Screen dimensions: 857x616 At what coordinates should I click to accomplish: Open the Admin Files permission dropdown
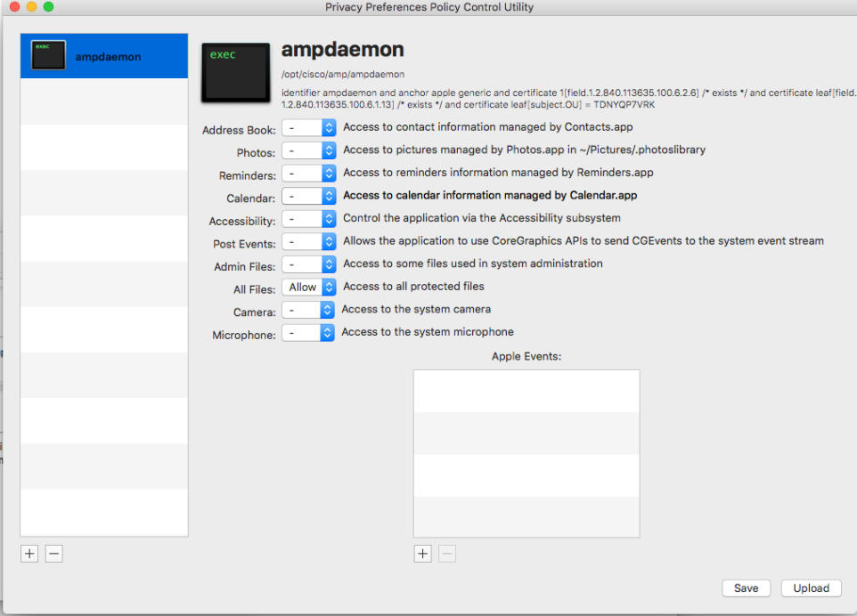(309, 265)
